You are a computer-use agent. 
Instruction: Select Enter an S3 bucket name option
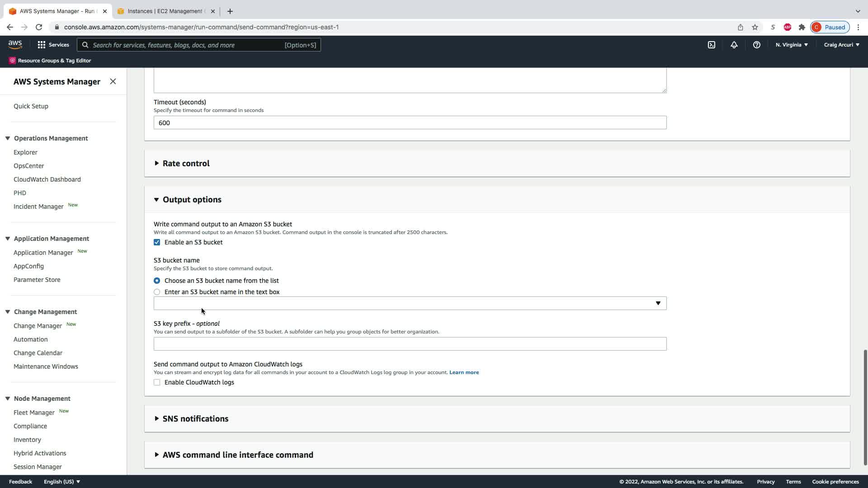coord(157,292)
